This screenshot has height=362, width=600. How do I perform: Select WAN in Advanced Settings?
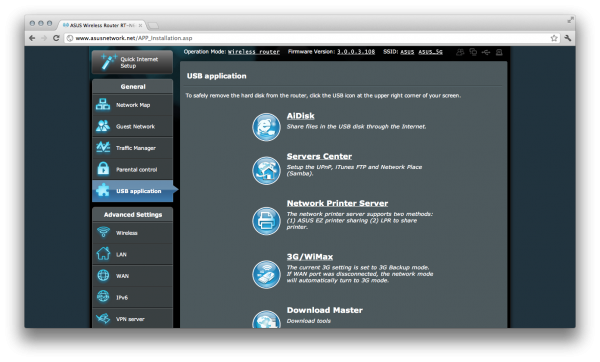pyautogui.click(x=132, y=276)
